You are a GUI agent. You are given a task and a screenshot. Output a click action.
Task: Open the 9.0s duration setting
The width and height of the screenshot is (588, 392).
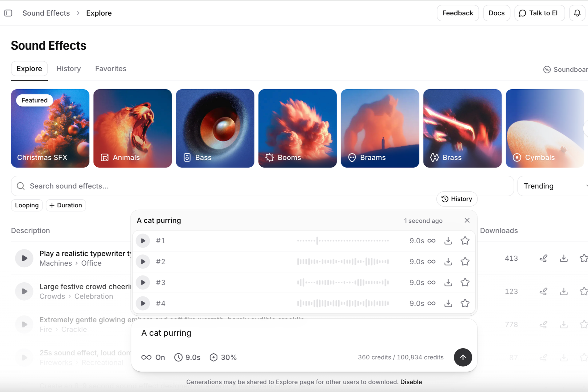(x=187, y=357)
